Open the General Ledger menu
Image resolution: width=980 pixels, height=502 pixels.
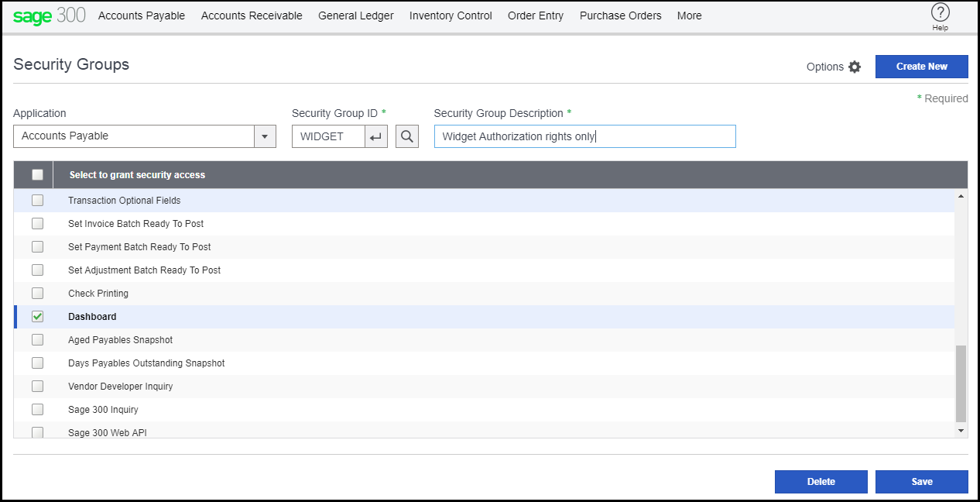pos(355,15)
